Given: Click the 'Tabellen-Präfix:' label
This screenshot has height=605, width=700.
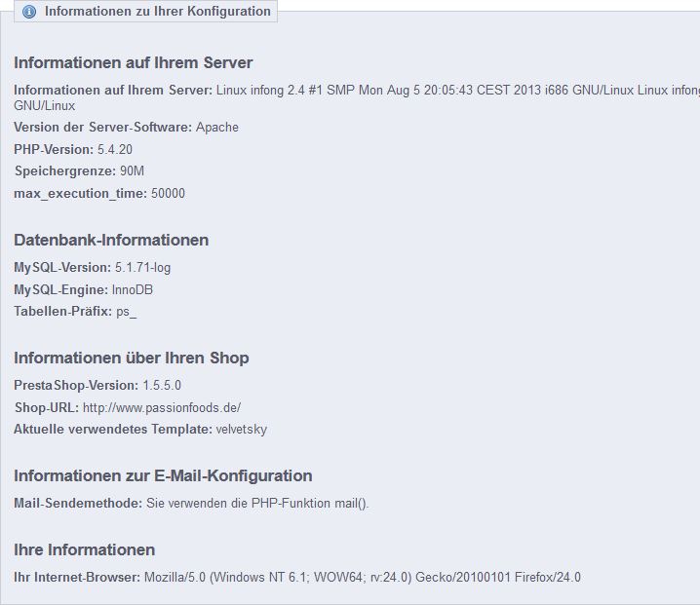Looking at the screenshot, I should [63, 311].
